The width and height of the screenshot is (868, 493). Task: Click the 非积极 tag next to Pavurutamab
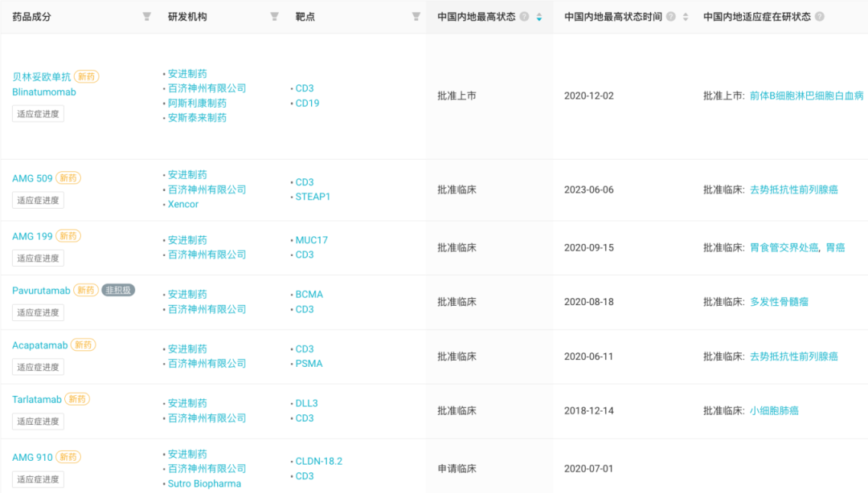pyautogui.click(x=118, y=291)
